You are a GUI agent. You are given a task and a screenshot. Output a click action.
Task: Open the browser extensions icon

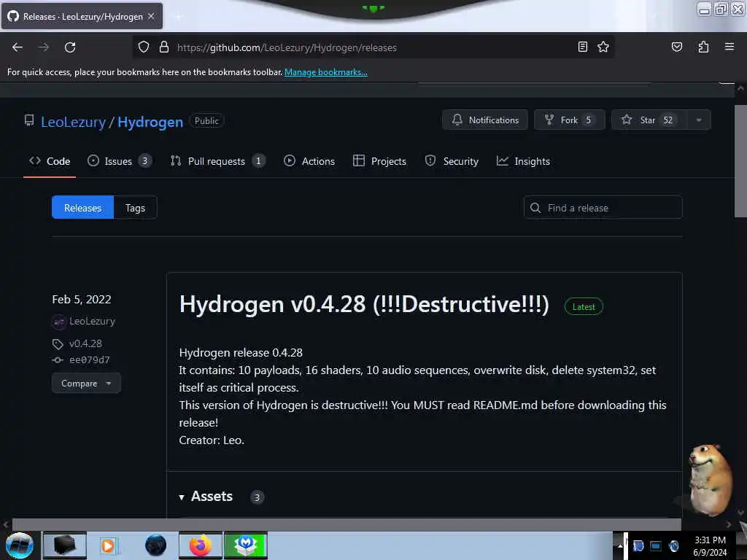tap(703, 47)
